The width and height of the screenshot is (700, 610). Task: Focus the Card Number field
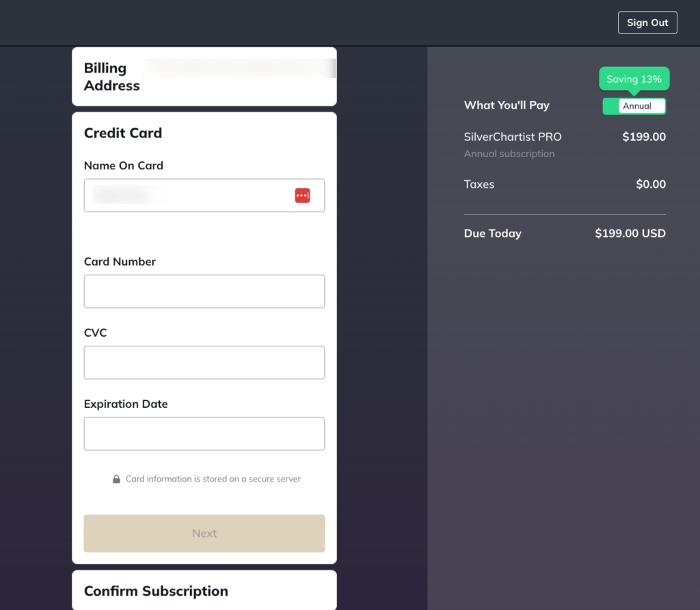coord(204,292)
